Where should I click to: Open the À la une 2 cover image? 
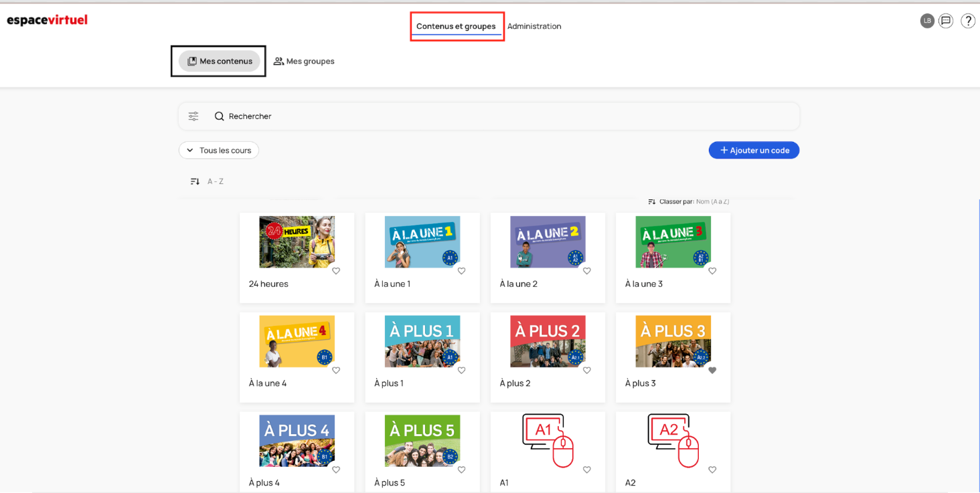point(548,242)
